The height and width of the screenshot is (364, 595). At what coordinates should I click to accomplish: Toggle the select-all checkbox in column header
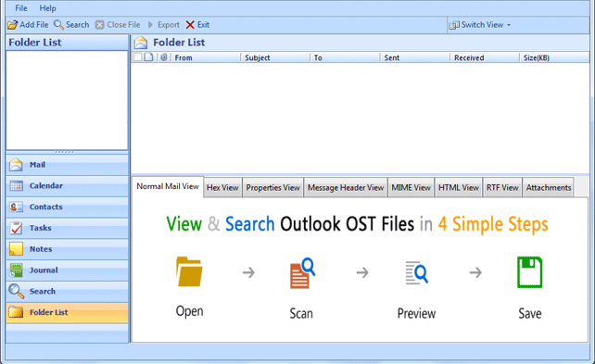coord(138,57)
